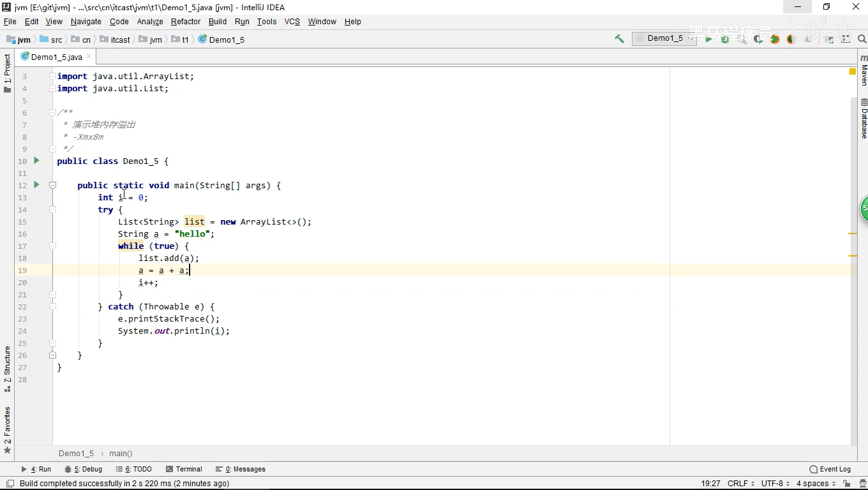Open the Maven tool window

tap(864, 70)
